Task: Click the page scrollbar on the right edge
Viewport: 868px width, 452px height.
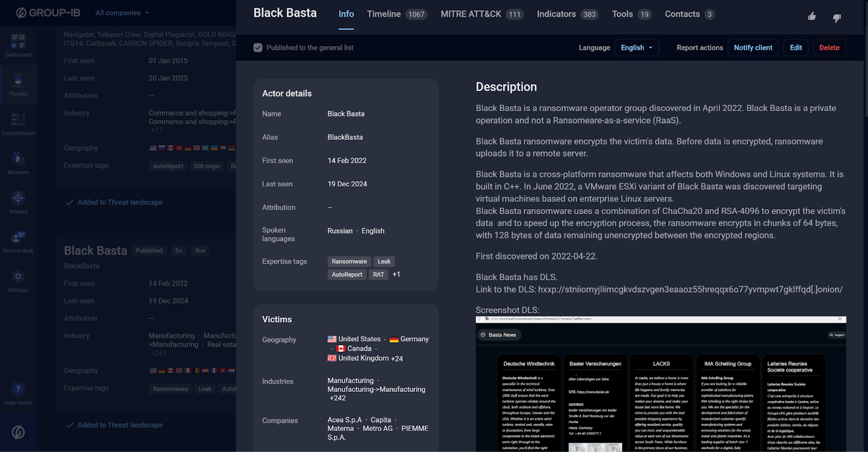Action: pyautogui.click(x=866, y=60)
